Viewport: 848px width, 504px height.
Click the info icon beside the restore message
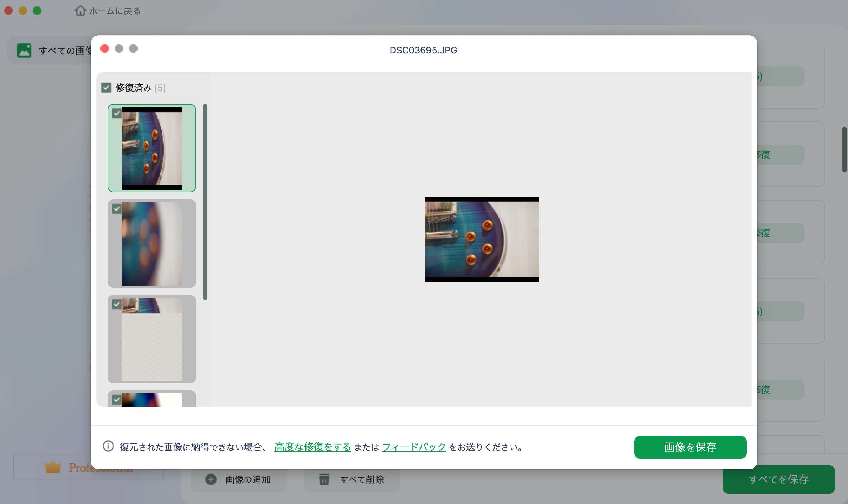coord(108,446)
